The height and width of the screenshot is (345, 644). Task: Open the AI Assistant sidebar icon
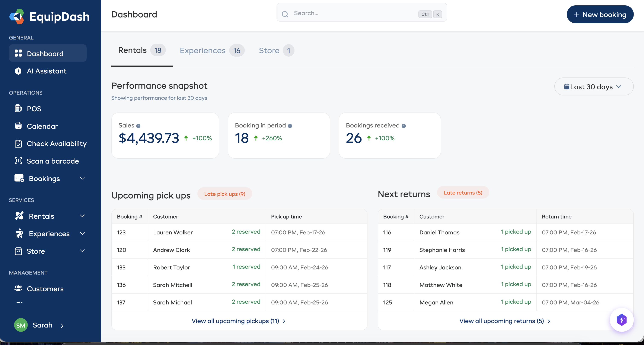click(18, 71)
